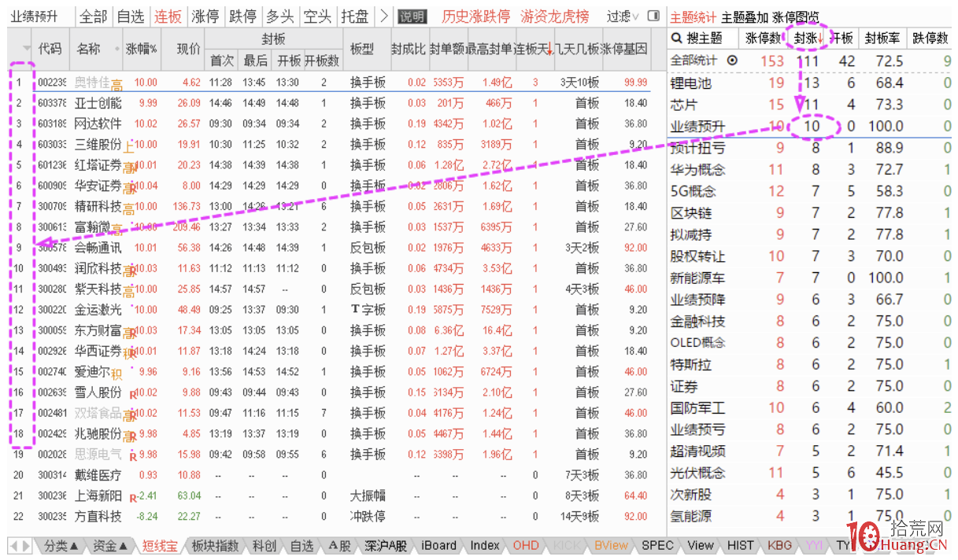The image size is (958, 560).
Task: Select the 光伏概念 theme row
Action: point(810,473)
